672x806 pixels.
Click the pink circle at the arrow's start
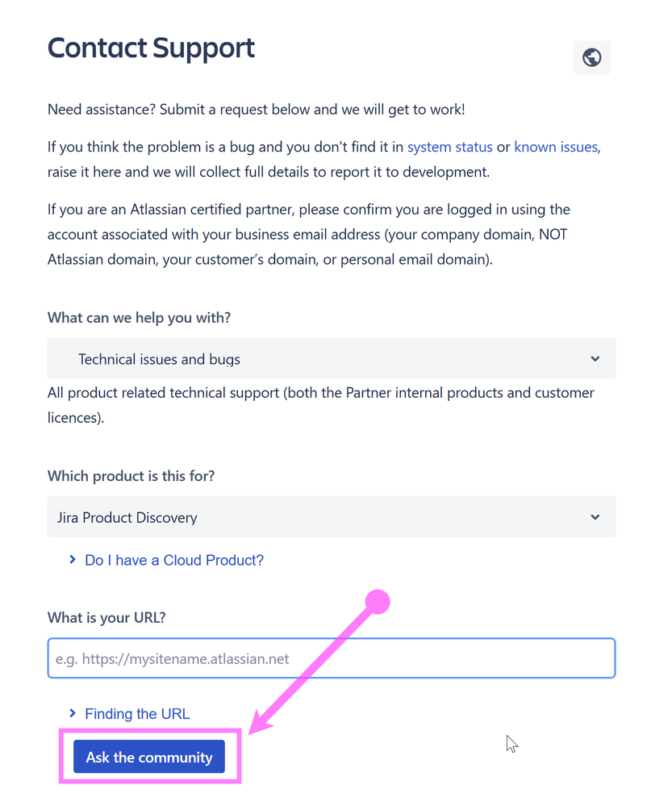coord(378,602)
